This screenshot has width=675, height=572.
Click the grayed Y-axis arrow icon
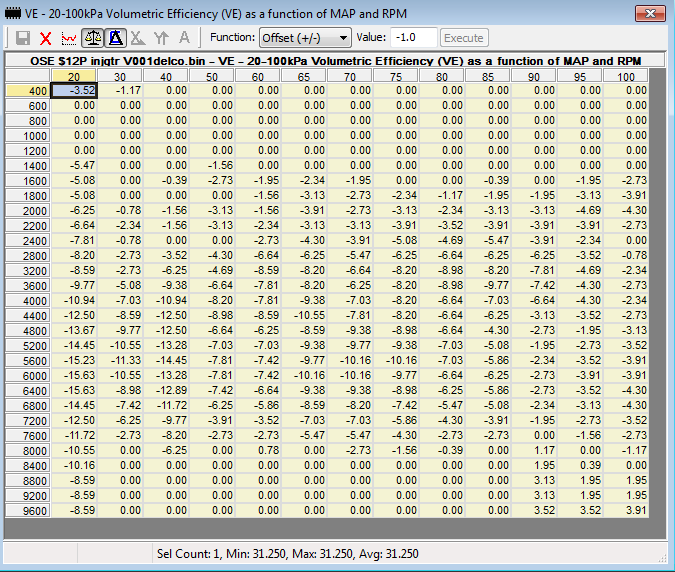[161, 38]
